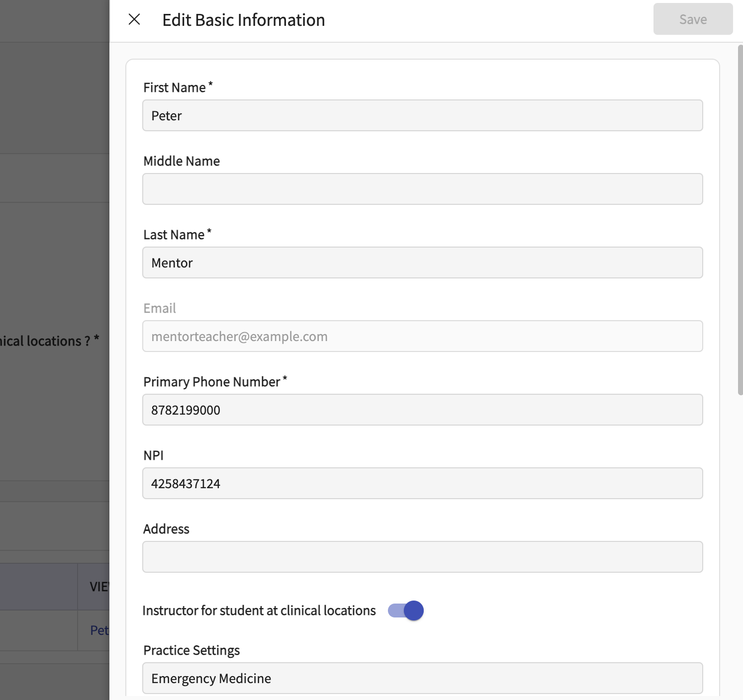743x700 pixels.
Task: Open the partially hidden Pet link behind panel
Action: [99, 630]
